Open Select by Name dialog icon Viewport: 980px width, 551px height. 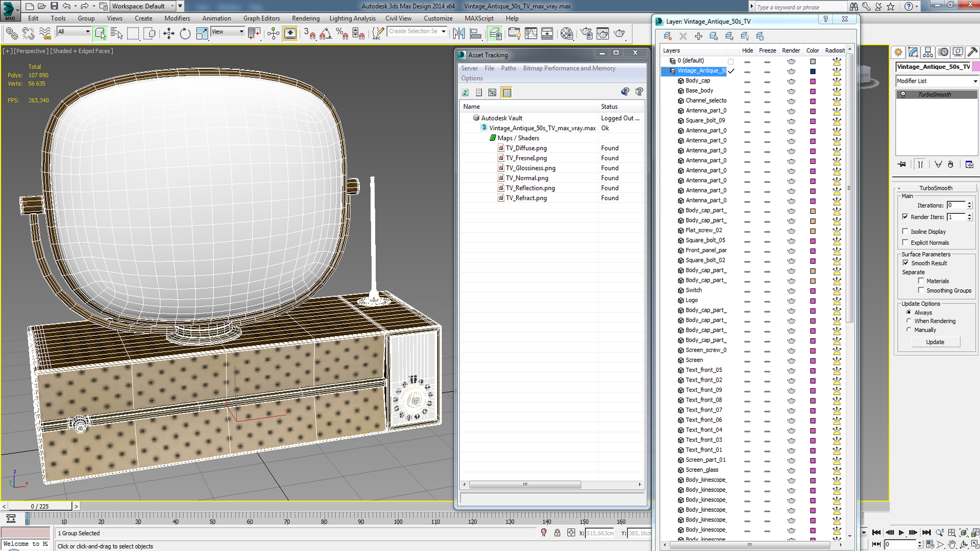(x=117, y=34)
